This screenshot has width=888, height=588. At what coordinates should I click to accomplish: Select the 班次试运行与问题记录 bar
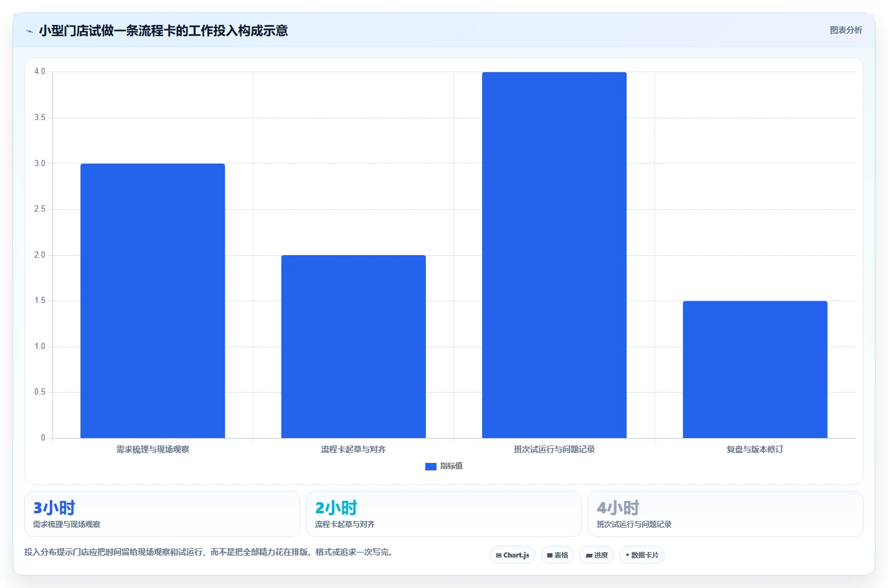pos(554,255)
